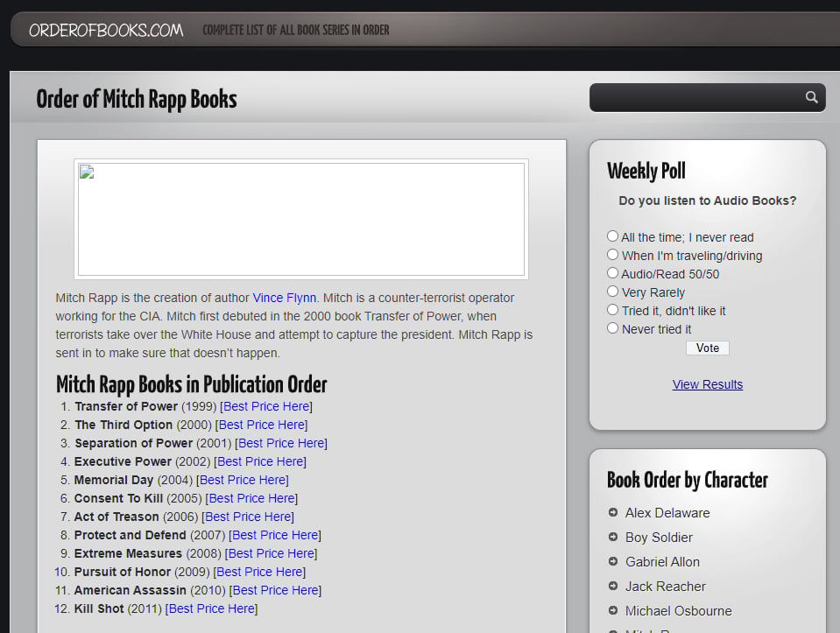This screenshot has height=633, width=840.
Task: Click the 'American Assassin' book title
Action: (131, 590)
